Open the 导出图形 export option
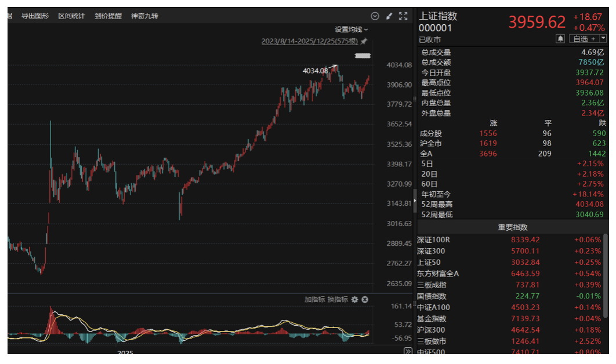 [35, 16]
